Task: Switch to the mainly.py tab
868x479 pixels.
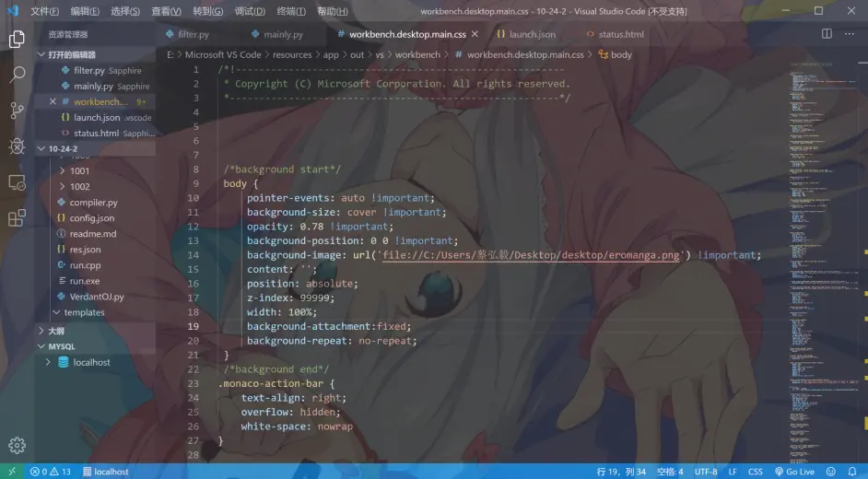Action: coord(277,34)
